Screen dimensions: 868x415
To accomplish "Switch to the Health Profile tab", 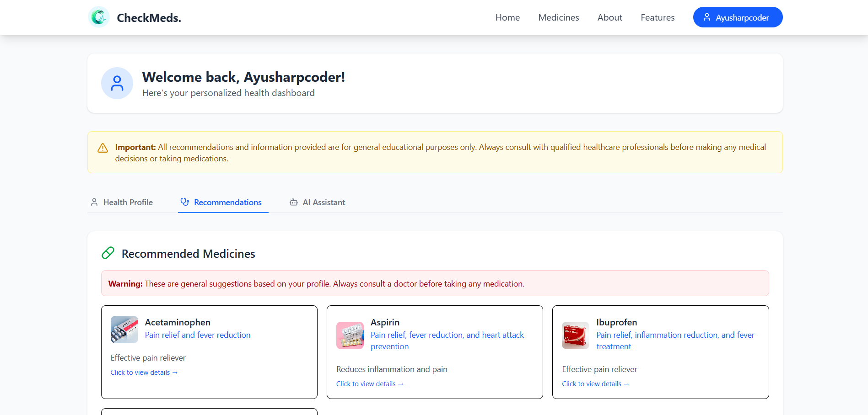I will point(122,202).
